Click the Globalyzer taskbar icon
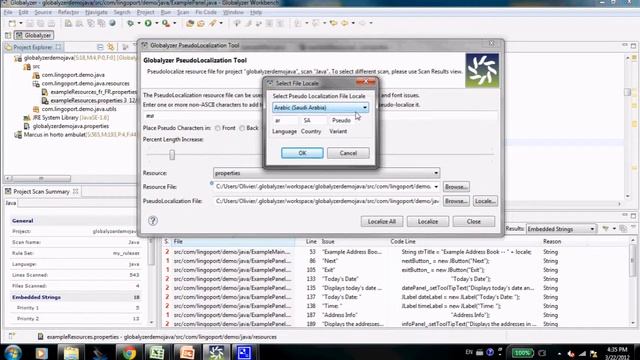Viewport: 640px width, 360px height. (216, 352)
